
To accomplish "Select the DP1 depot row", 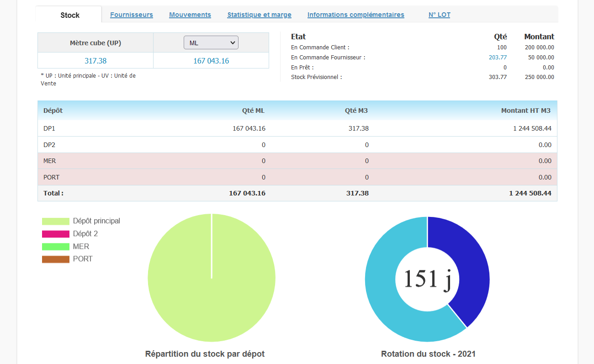I will pos(49,128).
